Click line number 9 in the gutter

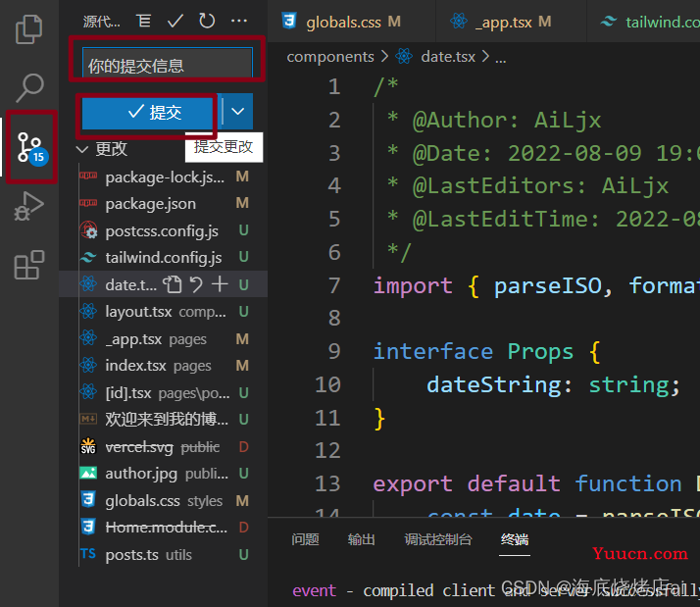coord(334,351)
